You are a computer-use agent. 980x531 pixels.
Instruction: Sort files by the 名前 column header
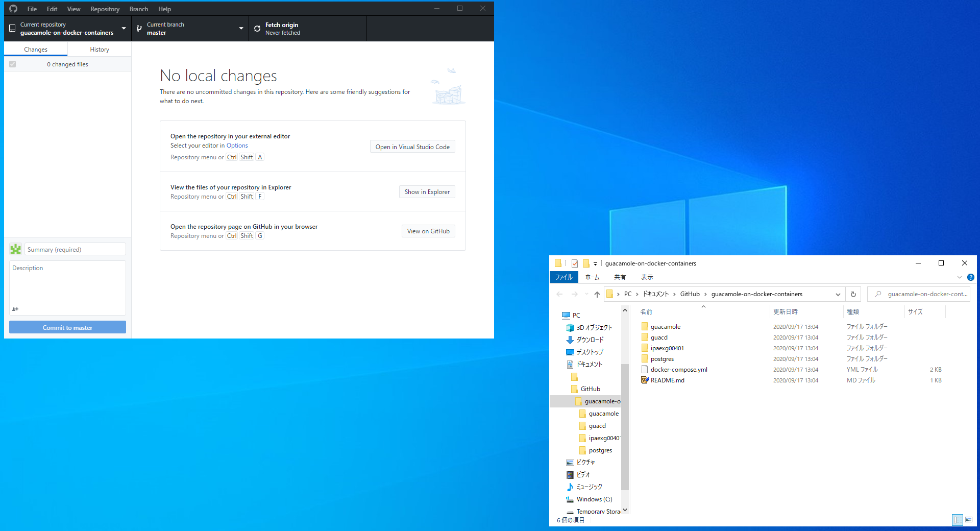pyautogui.click(x=704, y=311)
